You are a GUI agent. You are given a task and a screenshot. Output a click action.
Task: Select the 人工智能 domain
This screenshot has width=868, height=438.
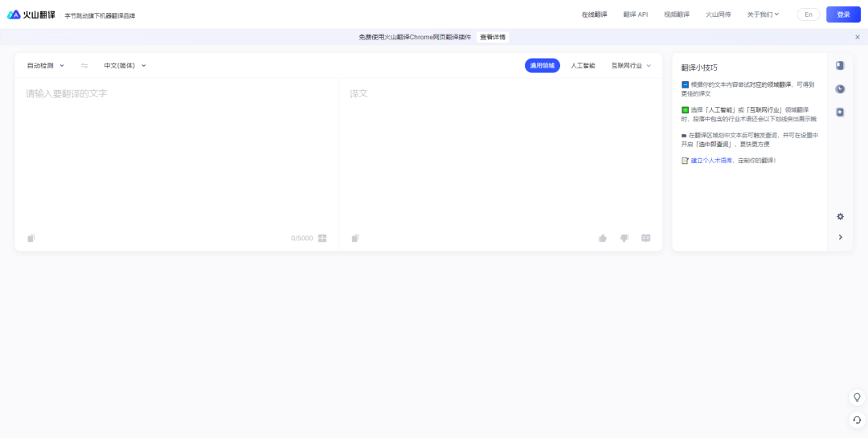pos(583,65)
